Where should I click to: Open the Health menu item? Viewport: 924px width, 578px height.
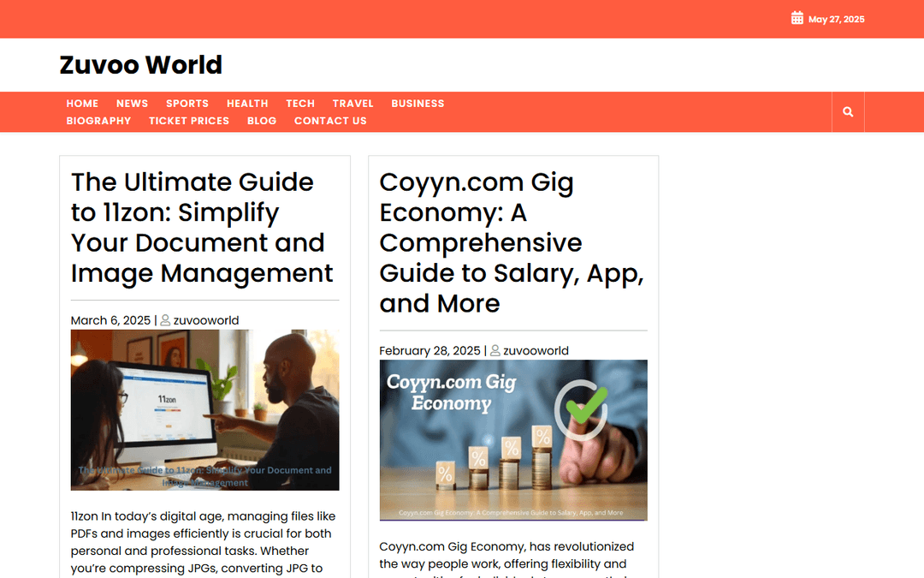click(247, 104)
